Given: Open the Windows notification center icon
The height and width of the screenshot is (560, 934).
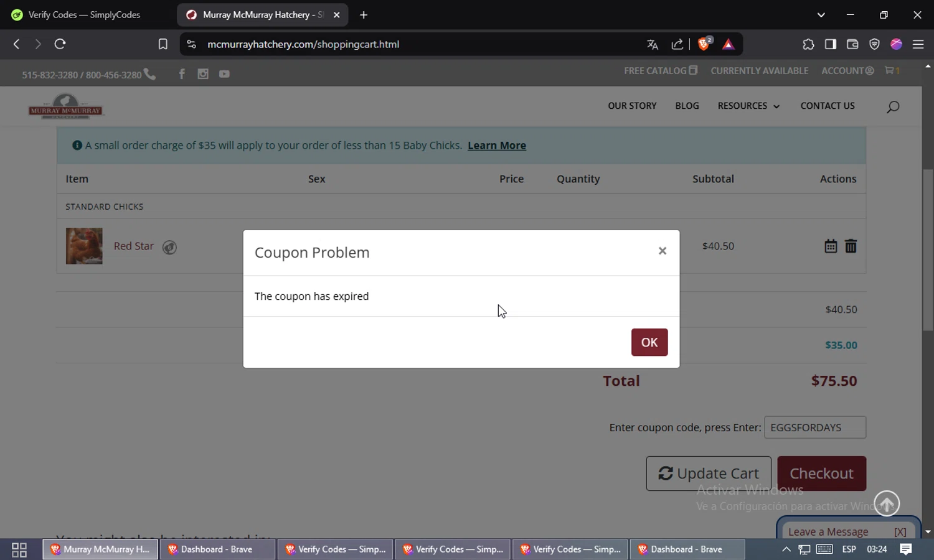Looking at the screenshot, I should (906, 549).
